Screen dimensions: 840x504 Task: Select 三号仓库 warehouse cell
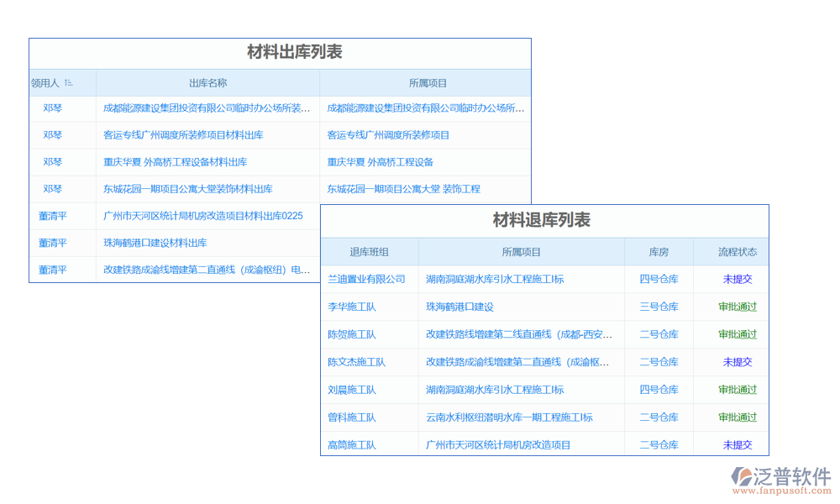coord(659,307)
